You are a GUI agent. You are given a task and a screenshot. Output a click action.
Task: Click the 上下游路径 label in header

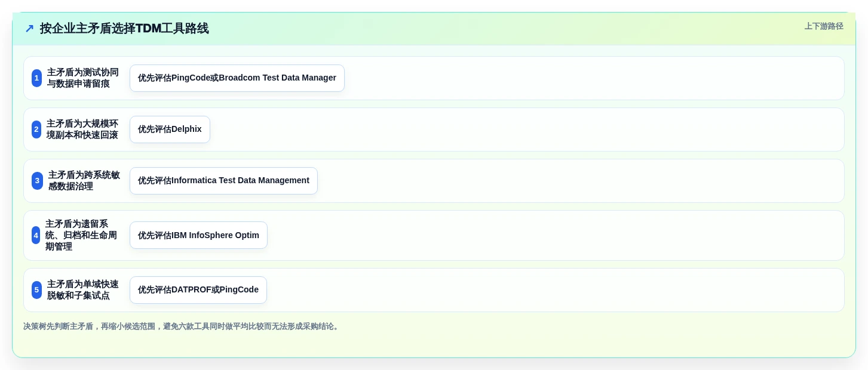click(824, 26)
